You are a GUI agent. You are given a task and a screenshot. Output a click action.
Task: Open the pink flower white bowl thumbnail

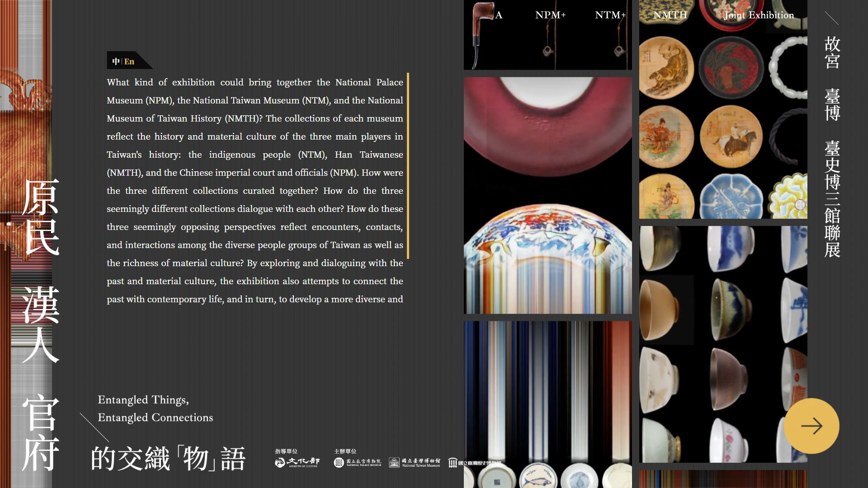(x=728, y=440)
